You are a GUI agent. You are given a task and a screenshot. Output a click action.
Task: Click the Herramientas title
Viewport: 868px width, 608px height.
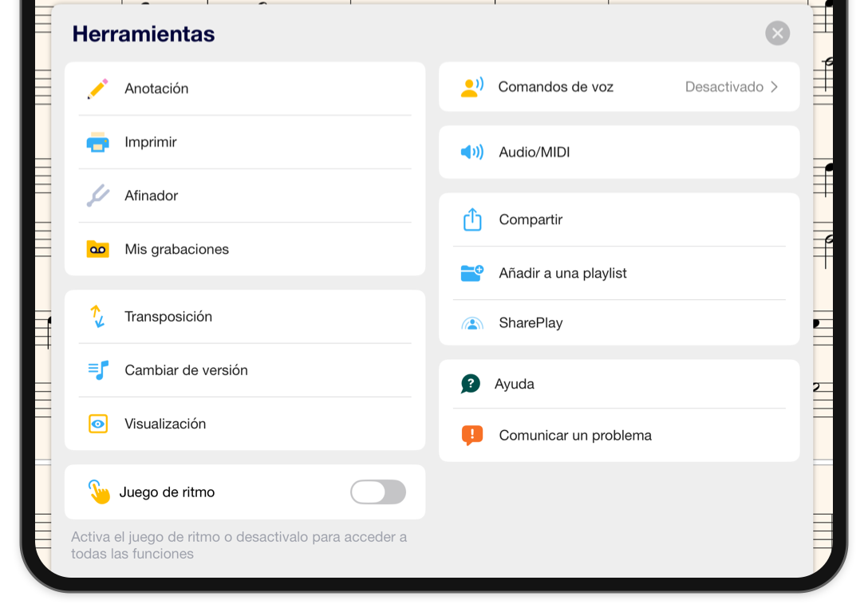point(144,34)
